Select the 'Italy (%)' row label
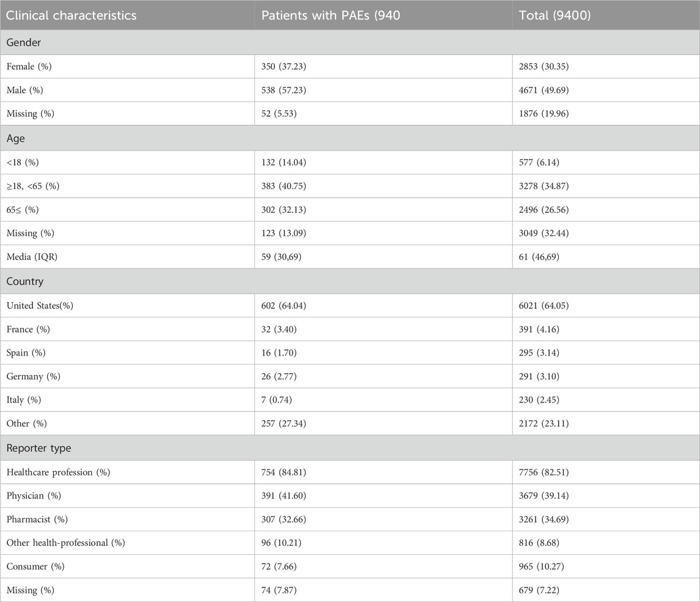The height and width of the screenshot is (602, 700). pos(24,400)
